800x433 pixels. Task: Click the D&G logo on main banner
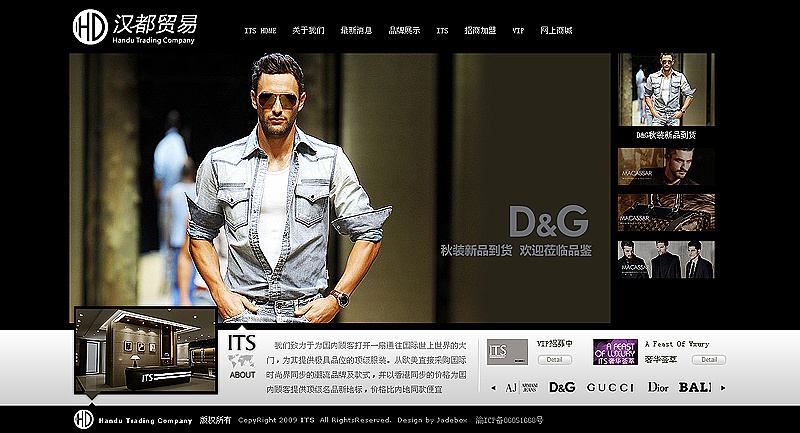548,221
